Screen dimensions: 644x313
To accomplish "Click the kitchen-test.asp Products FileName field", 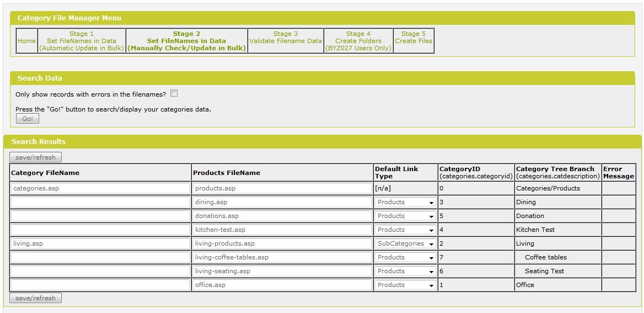I will [x=282, y=230].
